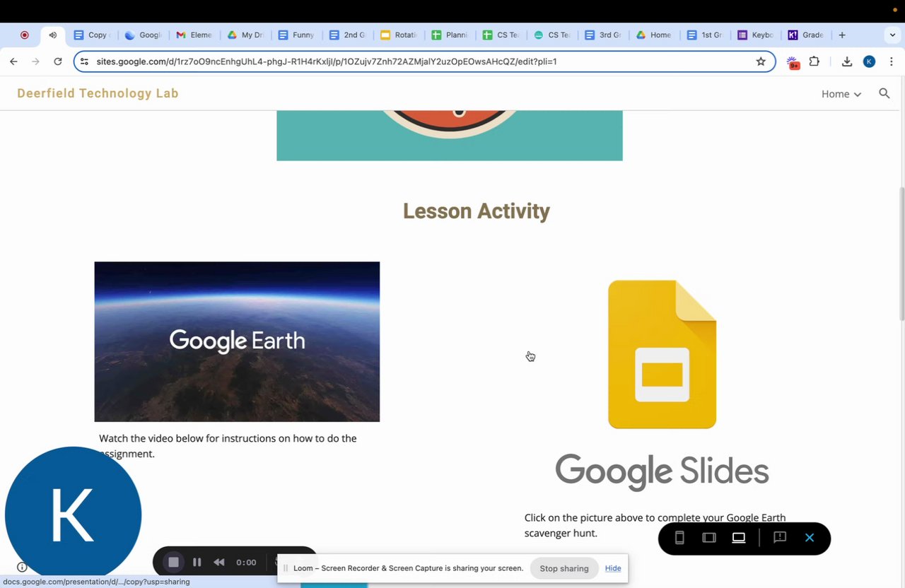Select tablet preview mode
Viewport: 905px width, 588px height.
pyautogui.click(x=709, y=538)
